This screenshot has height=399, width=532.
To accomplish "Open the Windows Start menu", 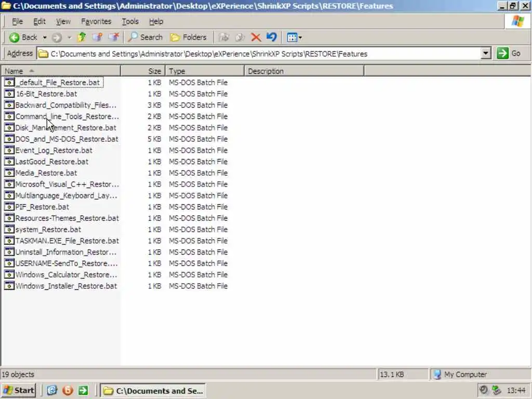I will (19, 391).
